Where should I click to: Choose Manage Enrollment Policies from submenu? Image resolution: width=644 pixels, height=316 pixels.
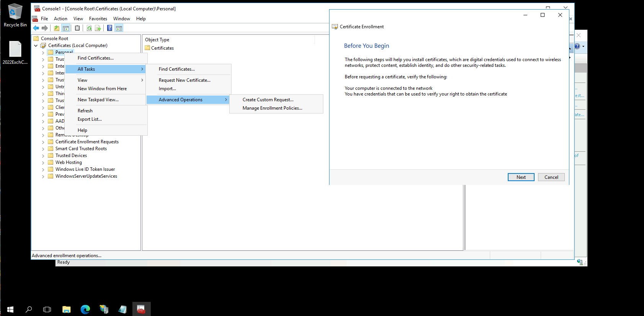point(272,108)
